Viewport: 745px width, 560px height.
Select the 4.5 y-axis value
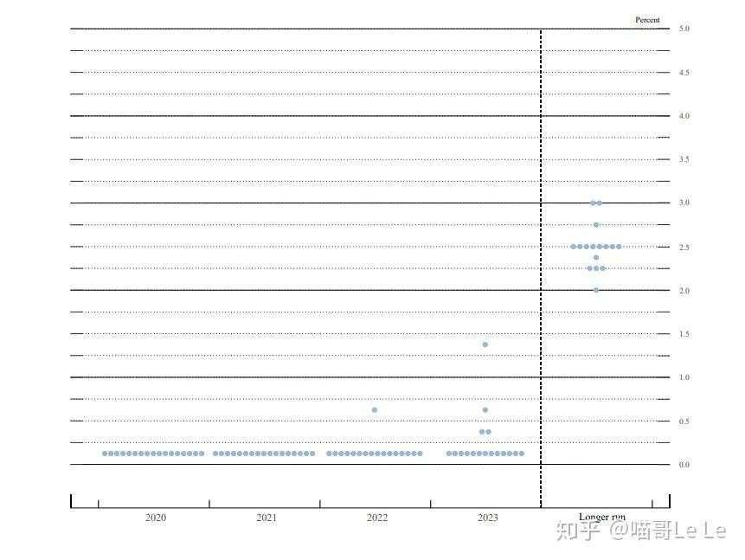point(684,72)
